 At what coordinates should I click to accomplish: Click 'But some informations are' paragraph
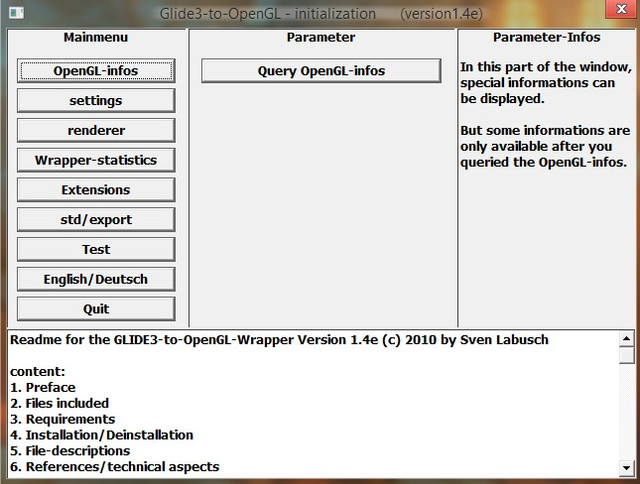545,146
